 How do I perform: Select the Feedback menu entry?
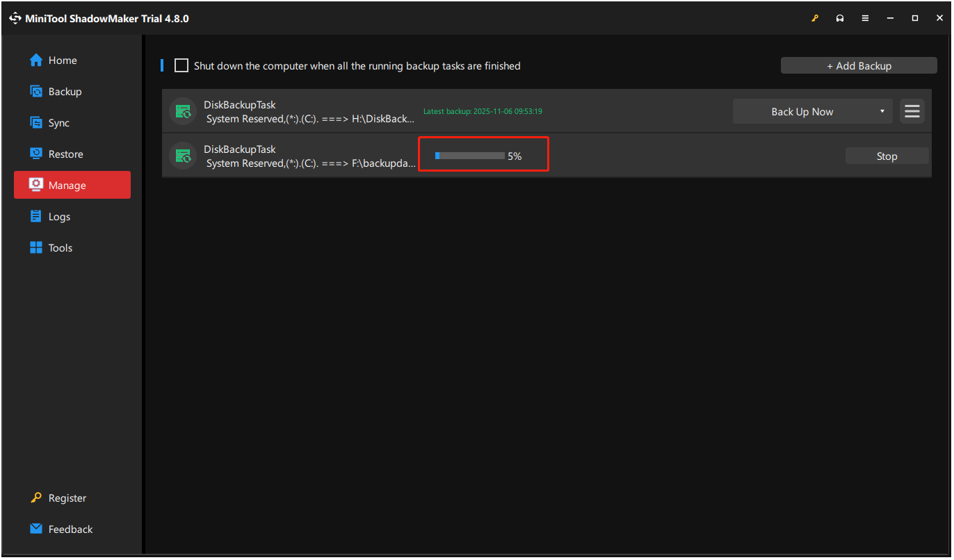(x=70, y=529)
